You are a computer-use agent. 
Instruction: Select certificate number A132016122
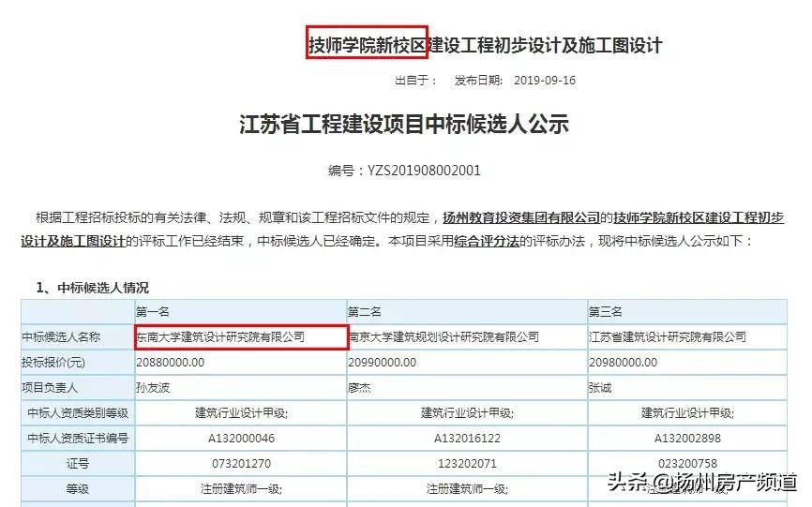click(x=467, y=439)
